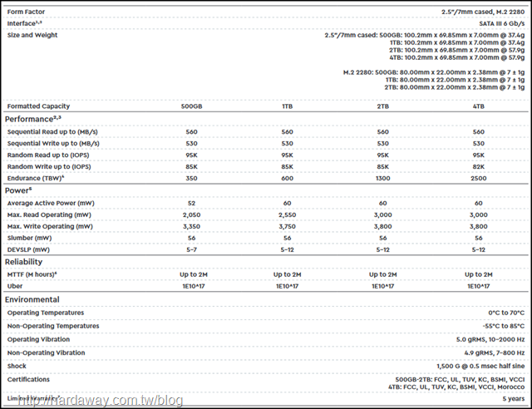
Task: Select the Endurance value 2500
Action: pos(479,178)
